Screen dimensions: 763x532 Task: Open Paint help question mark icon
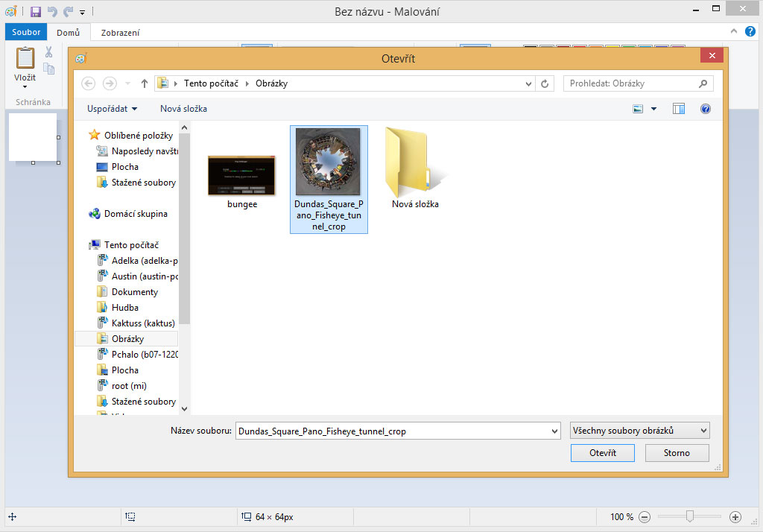tap(750, 31)
